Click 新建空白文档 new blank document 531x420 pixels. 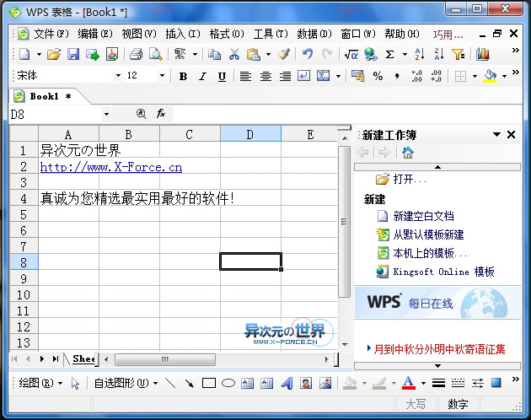[423, 216]
